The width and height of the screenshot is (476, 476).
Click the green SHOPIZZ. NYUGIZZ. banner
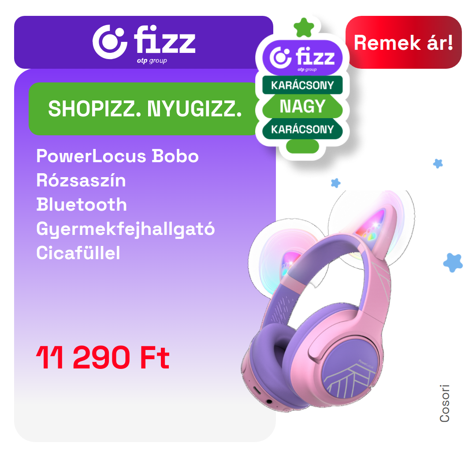[145, 109]
